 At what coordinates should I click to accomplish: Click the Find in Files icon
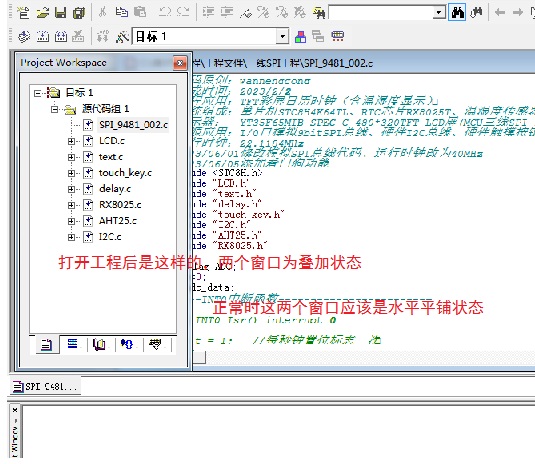click(319, 13)
